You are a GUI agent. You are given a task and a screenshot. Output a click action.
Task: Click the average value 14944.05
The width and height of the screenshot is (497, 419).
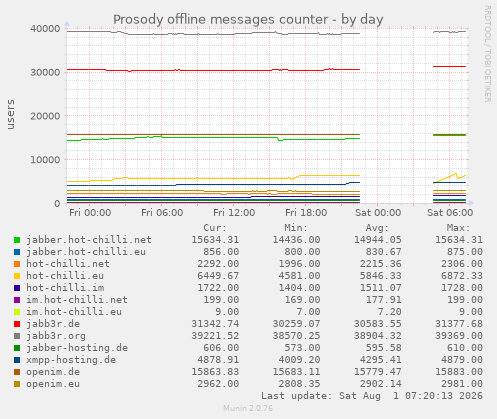378,240
